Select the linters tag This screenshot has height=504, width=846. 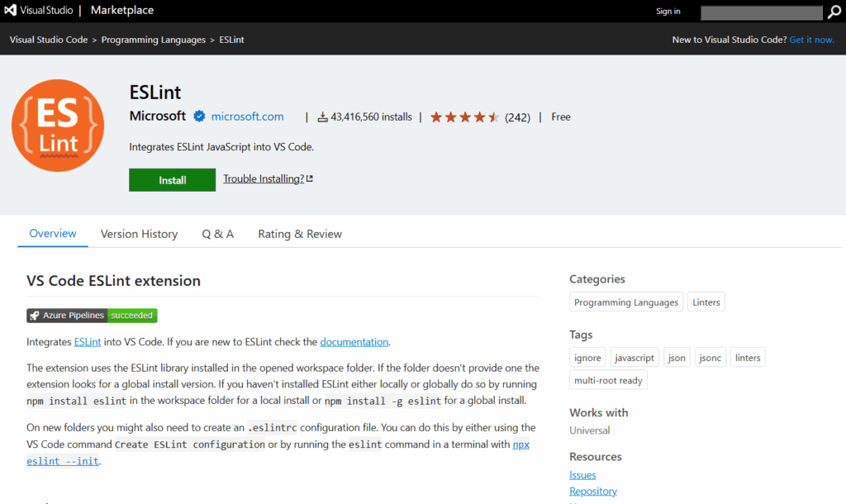[747, 358]
